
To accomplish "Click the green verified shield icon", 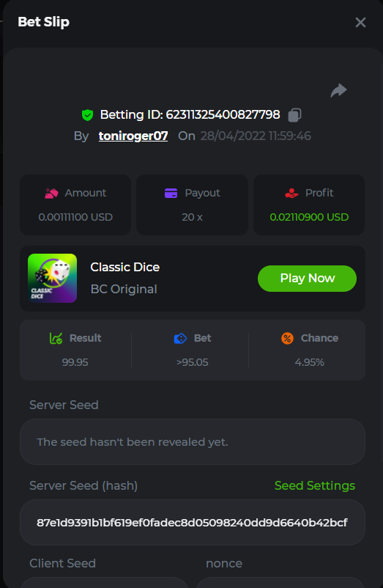I will tap(88, 115).
